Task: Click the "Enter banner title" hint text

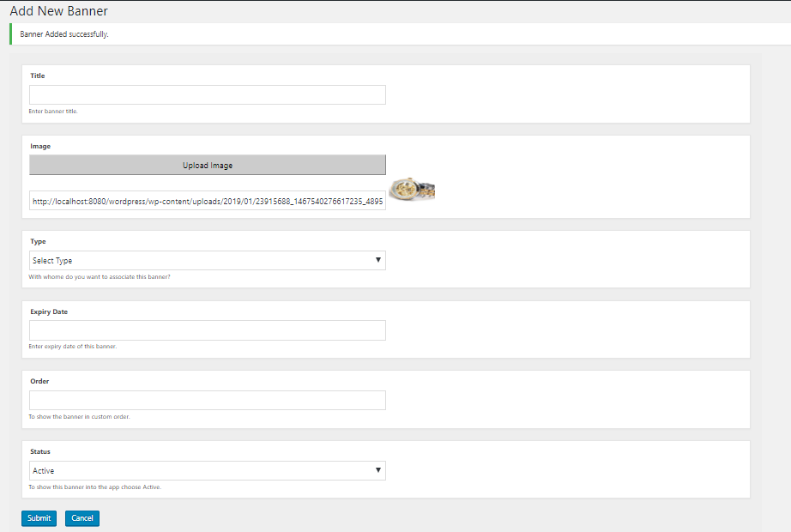Action: point(53,112)
